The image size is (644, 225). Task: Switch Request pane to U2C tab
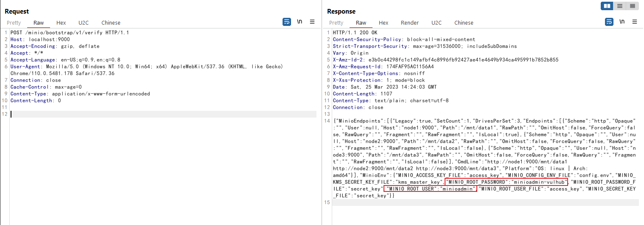pos(84,23)
